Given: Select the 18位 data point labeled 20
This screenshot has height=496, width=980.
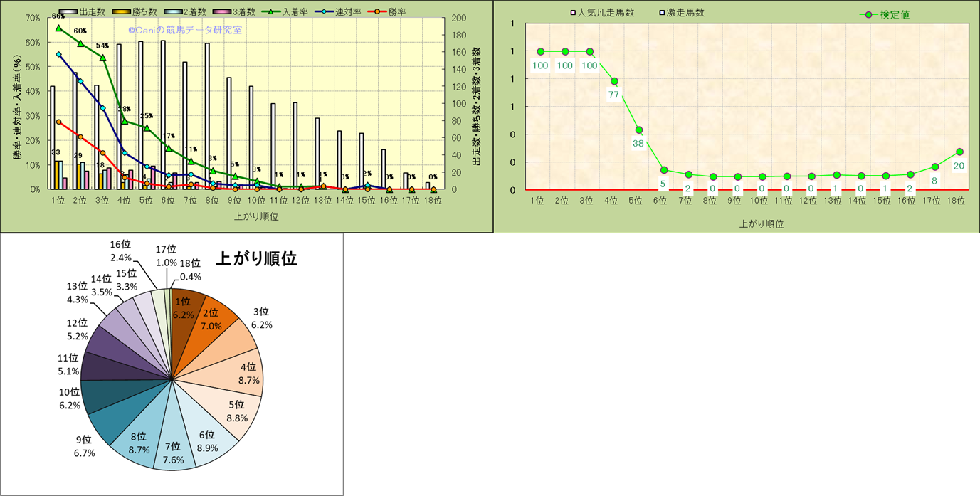Looking at the screenshot, I should click(959, 152).
